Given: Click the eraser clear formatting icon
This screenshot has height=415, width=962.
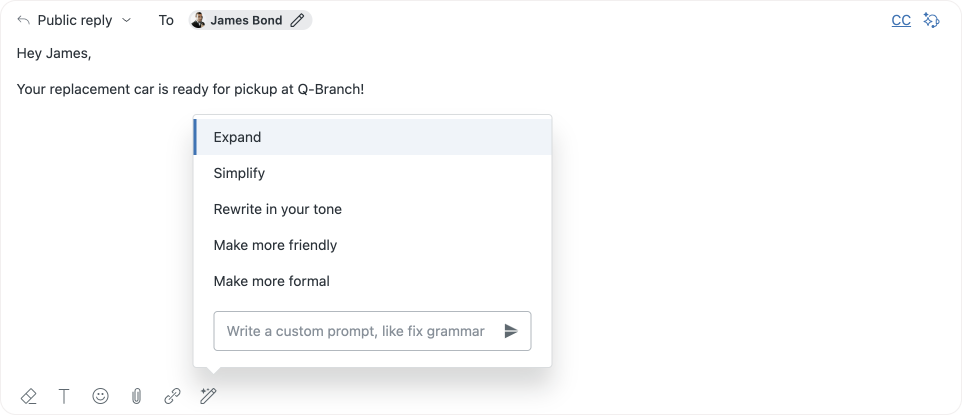Looking at the screenshot, I should point(29,396).
